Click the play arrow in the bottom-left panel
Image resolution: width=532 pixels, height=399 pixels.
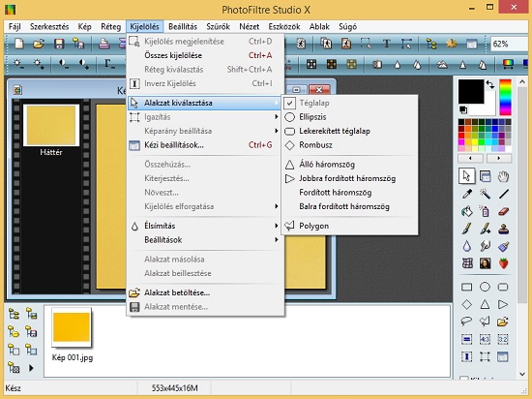pyautogui.click(x=31, y=368)
